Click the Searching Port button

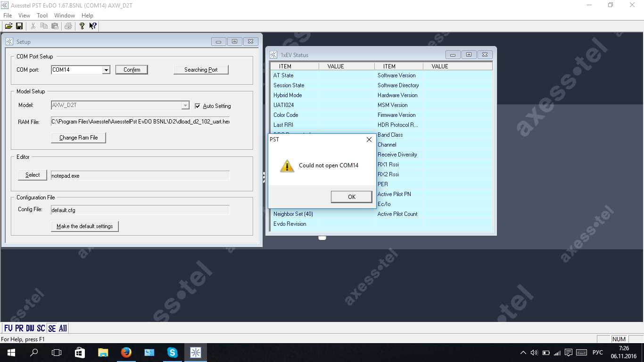tap(201, 70)
